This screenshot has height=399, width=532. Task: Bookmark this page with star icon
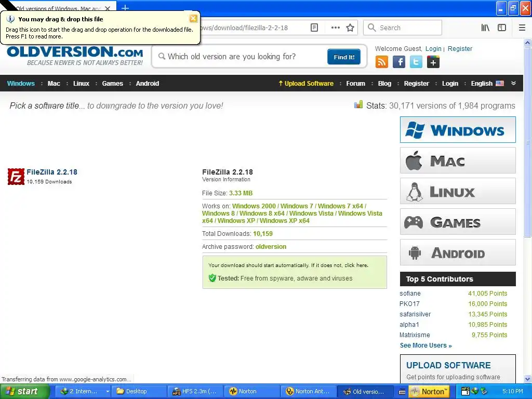(x=350, y=28)
